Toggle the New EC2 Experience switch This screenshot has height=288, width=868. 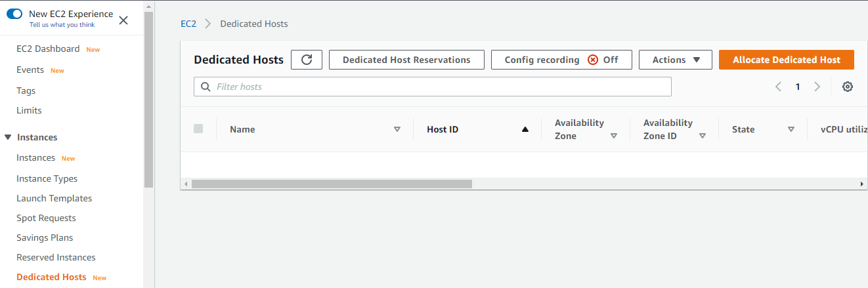click(x=14, y=14)
